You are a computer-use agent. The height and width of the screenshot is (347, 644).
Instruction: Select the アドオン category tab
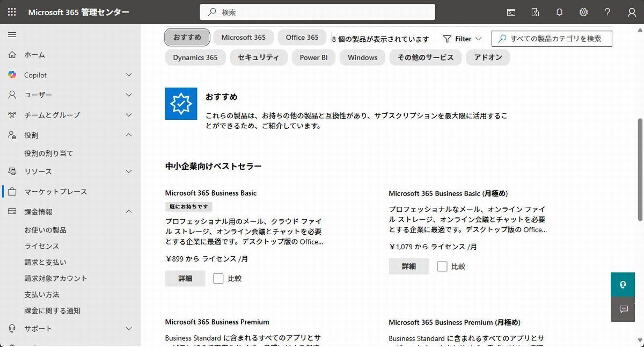click(488, 57)
